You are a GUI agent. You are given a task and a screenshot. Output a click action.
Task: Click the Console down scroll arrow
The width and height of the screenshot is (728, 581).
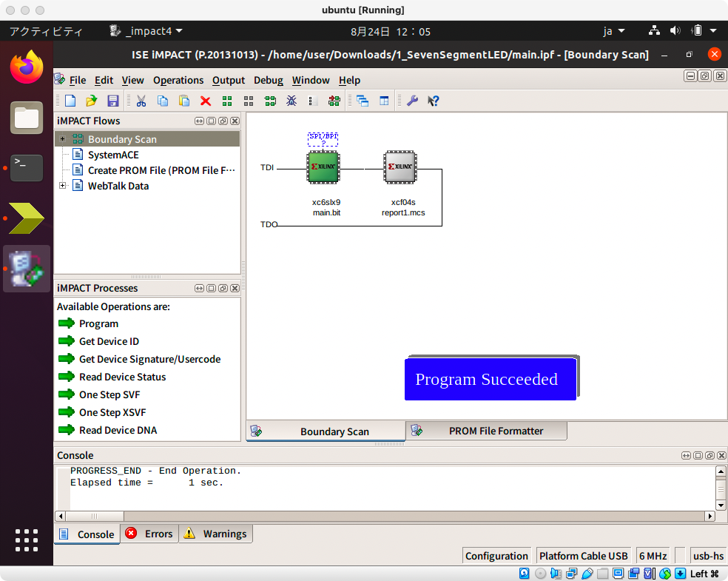[721, 506]
